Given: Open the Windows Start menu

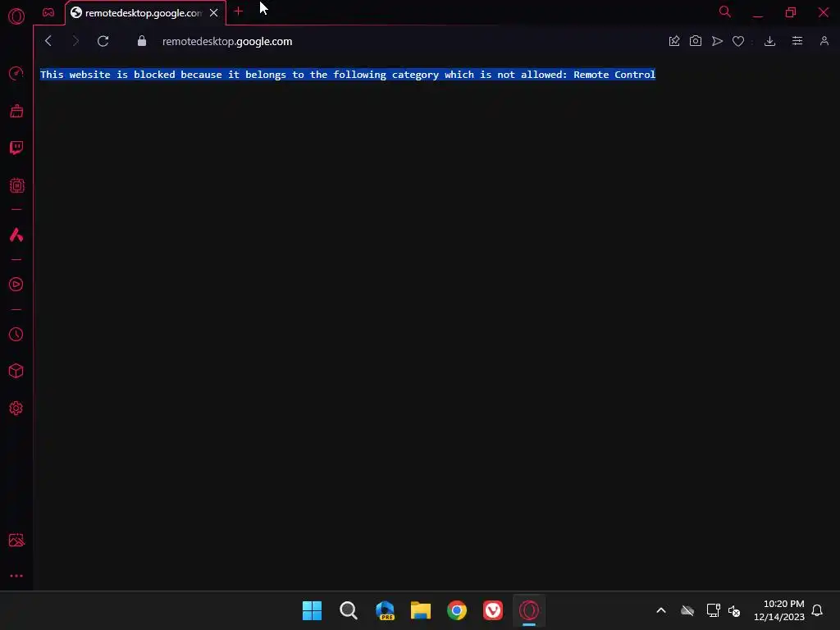Looking at the screenshot, I should pyautogui.click(x=313, y=610).
